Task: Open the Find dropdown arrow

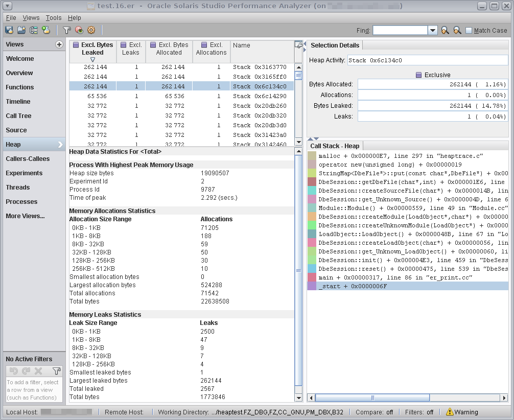Action: (x=433, y=31)
